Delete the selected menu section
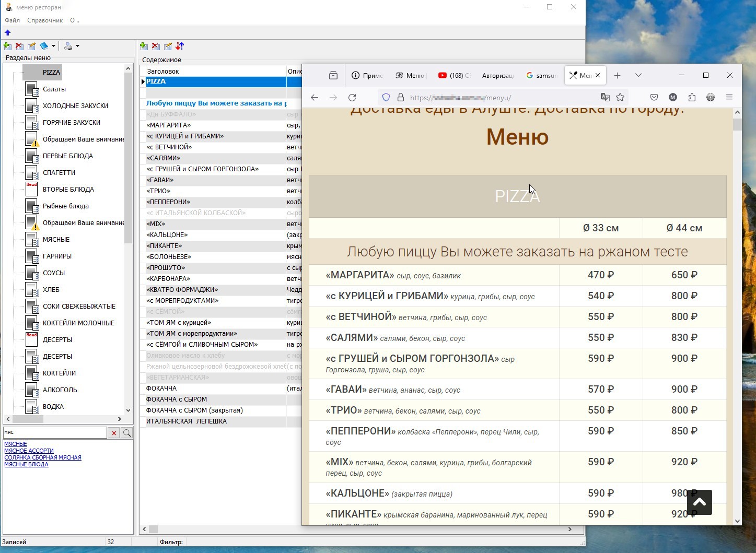756x553 pixels. [x=19, y=46]
